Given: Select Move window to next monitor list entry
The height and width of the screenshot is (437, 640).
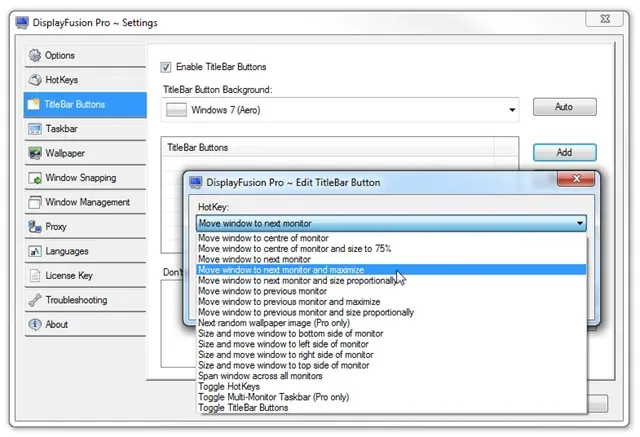Looking at the screenshot, I should 391,259.
